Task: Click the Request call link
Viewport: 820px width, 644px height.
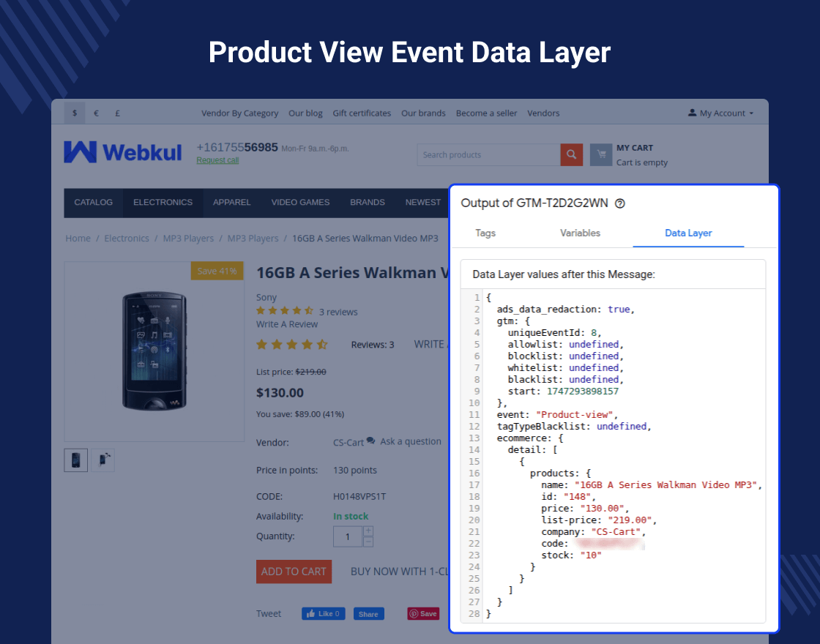Action: click(x=217, y=160)
